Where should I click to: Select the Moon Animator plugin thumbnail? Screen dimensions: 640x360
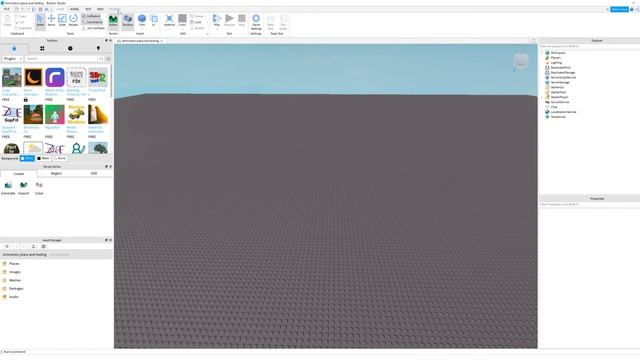tap(33, 78)
